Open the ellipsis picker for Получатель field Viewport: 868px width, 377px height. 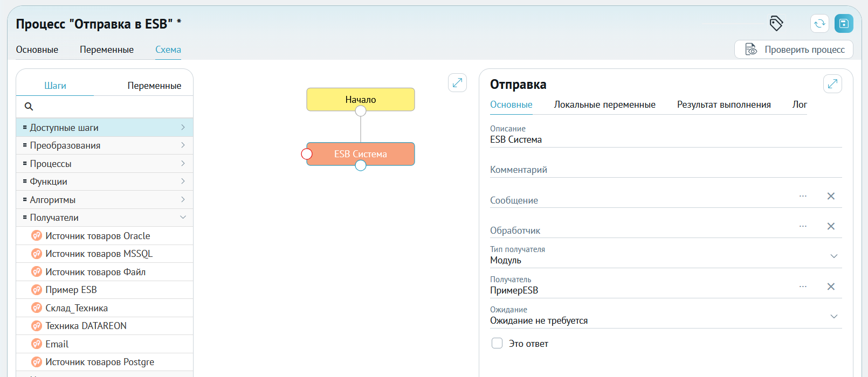tap(803, 287)
